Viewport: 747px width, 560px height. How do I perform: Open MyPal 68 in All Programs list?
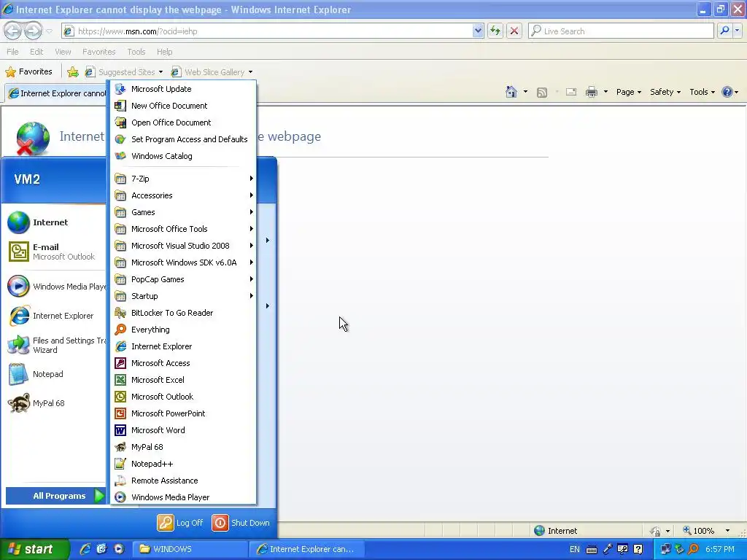183,447
